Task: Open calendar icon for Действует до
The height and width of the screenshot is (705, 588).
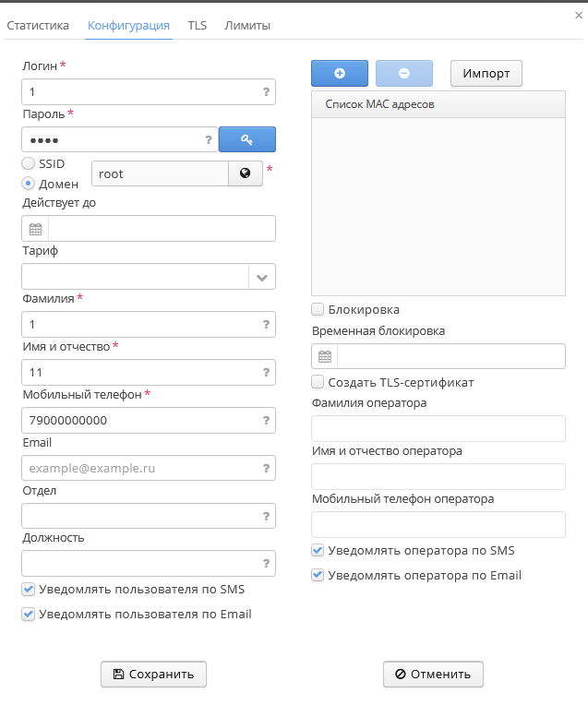Action: pos(35,229)
